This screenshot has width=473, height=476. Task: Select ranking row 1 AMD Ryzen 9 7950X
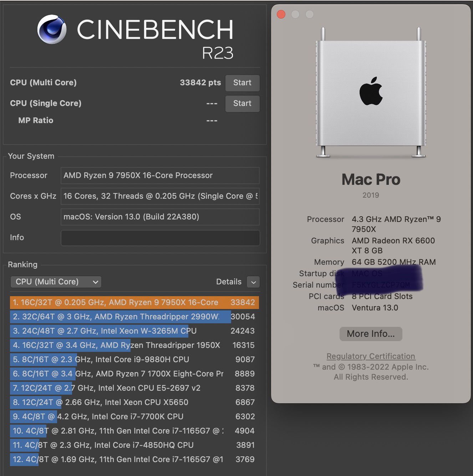(134, 303)
